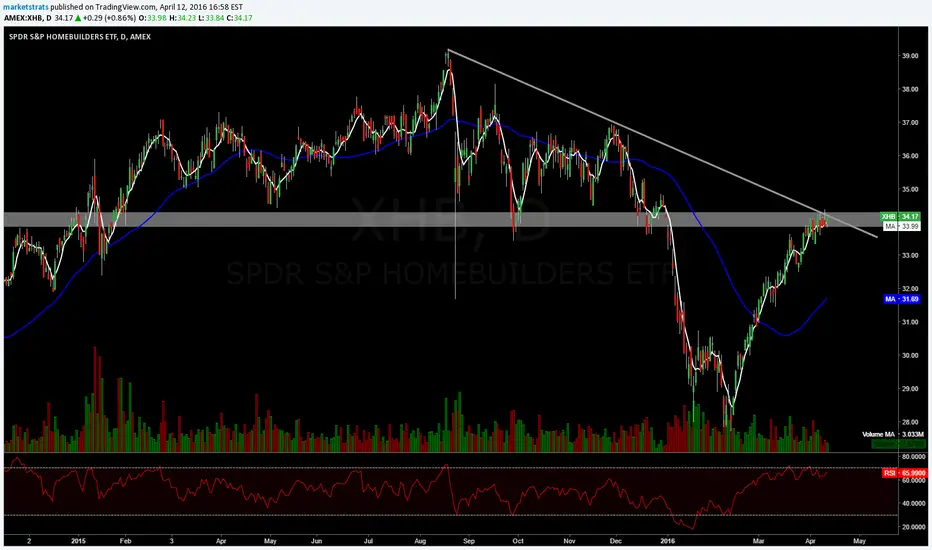The image size is (932, 550).
Task: Click the Aug label on time axis
Action: pos(420,541)
